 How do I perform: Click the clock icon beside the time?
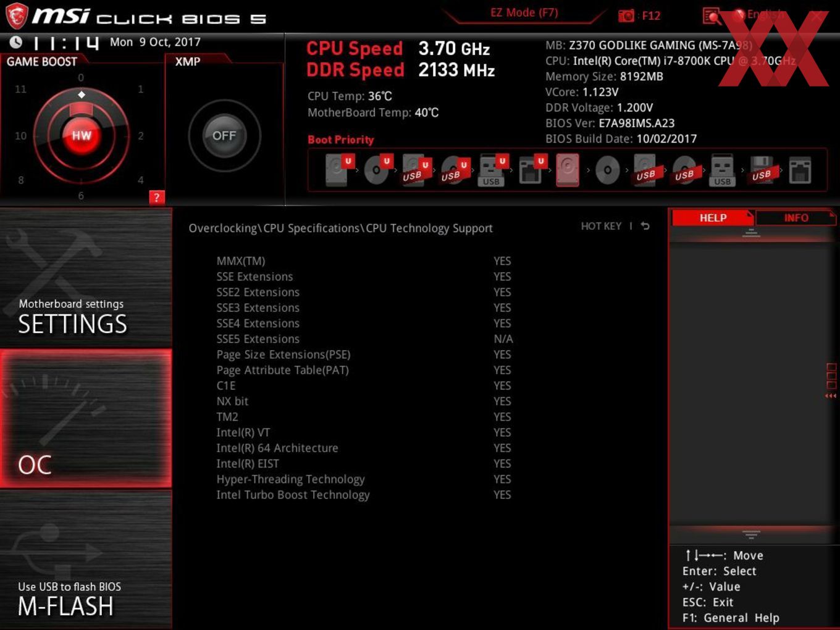[x=16, y=42]
